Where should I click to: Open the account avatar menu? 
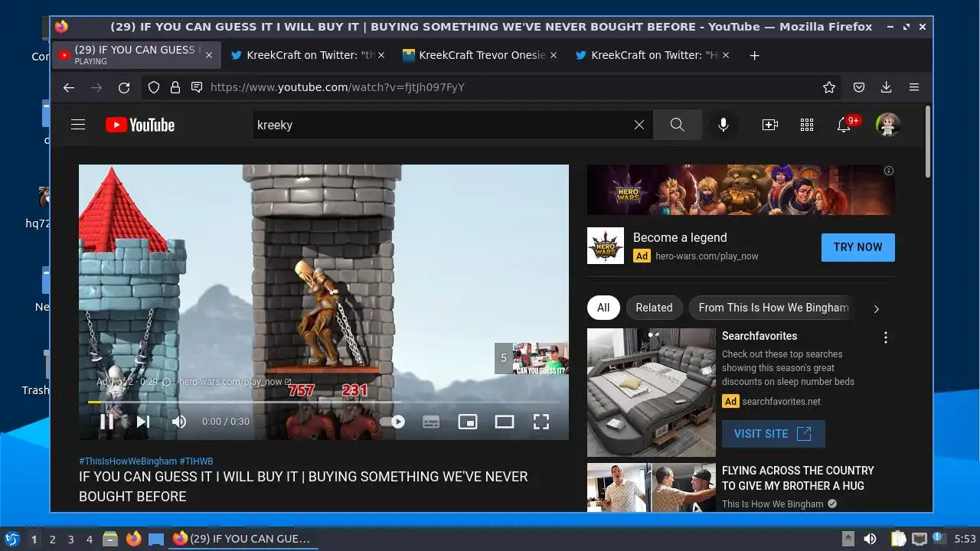pos(888,125)
